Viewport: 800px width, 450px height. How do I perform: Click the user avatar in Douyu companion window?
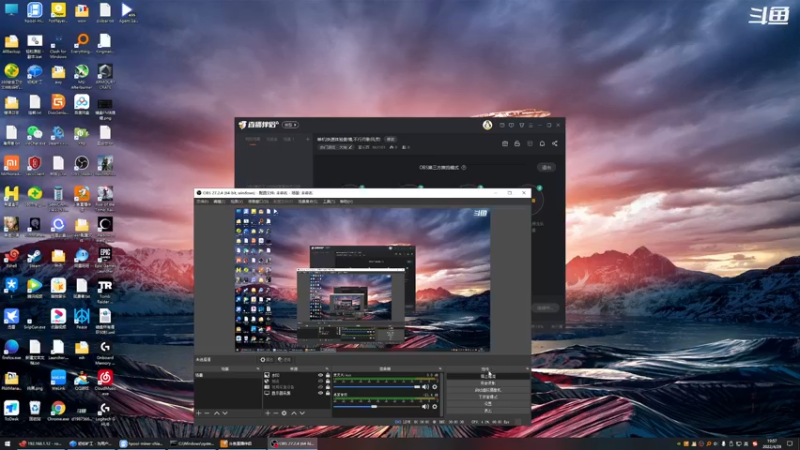[487, 125]
